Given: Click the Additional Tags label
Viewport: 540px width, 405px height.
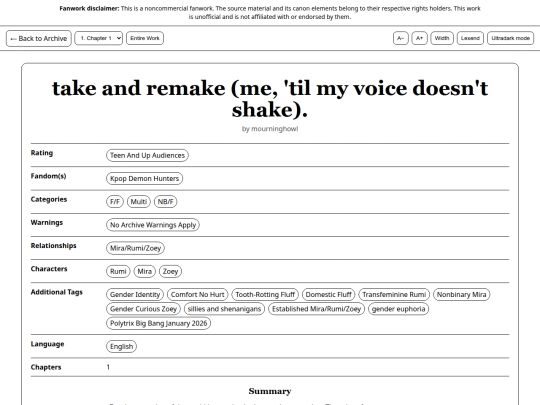Looking at the screenshot, I should tap(57, 292).
